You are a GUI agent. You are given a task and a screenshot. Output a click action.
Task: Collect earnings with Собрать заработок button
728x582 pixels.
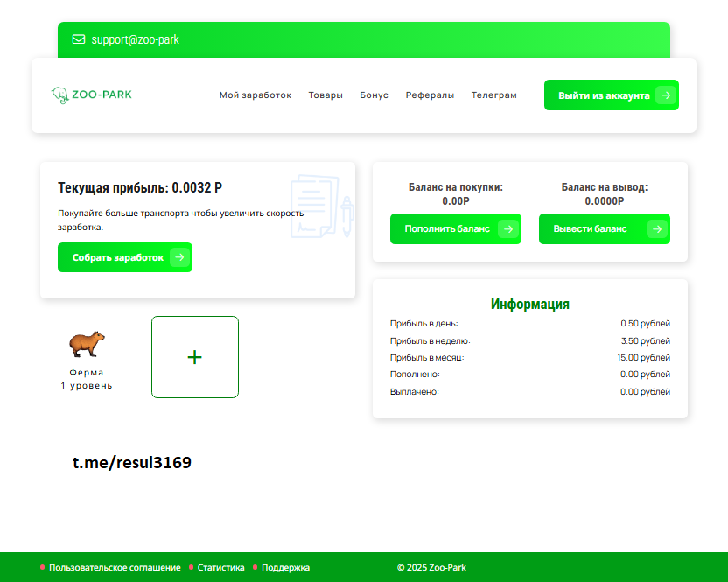(125, 257)
